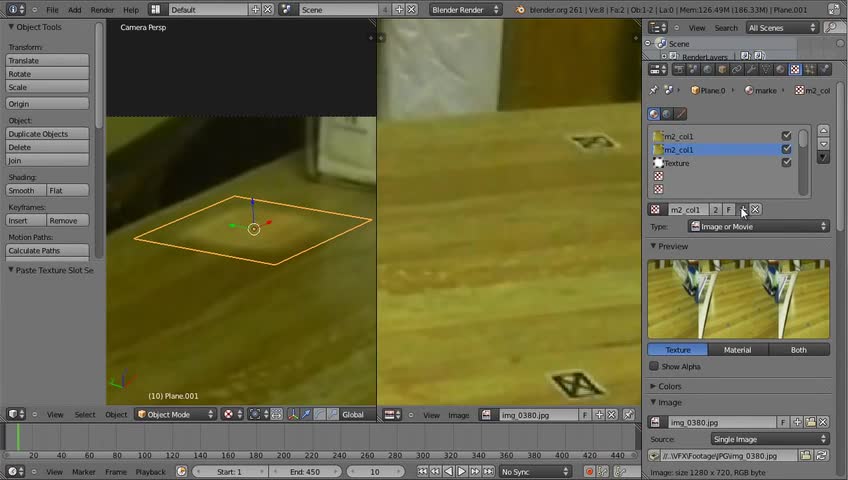Screen dimensions: 848x480
Task: Pin image icon in UV editor header
Action: tap(628, 415)
